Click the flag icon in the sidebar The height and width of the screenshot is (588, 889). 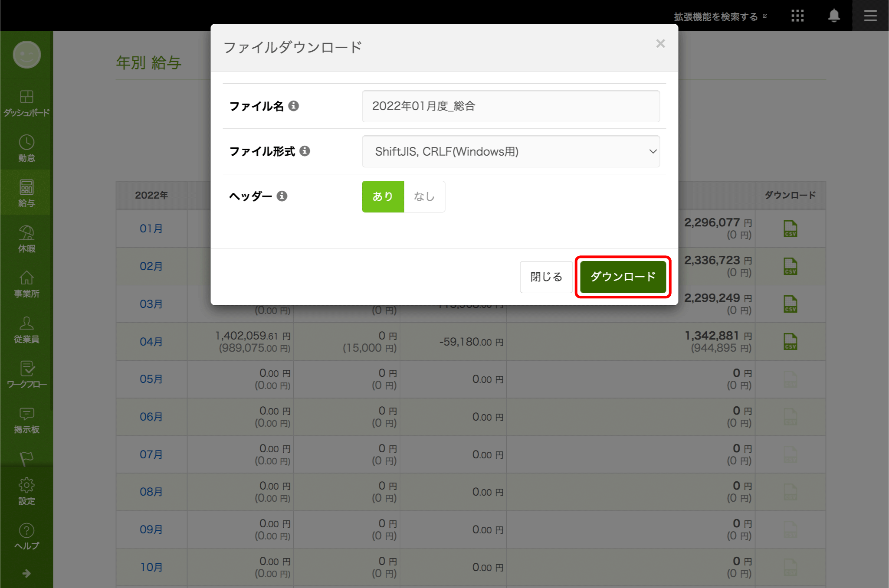[26, 458]
